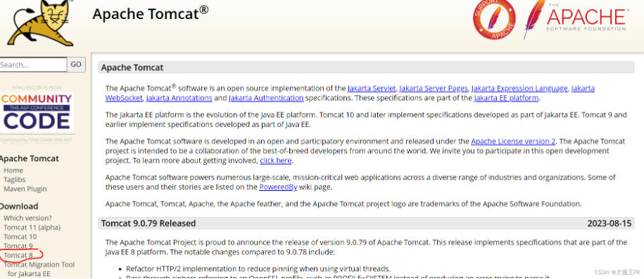
Task: Open the Tomcat 10 download link
Action: coord(20,237)
